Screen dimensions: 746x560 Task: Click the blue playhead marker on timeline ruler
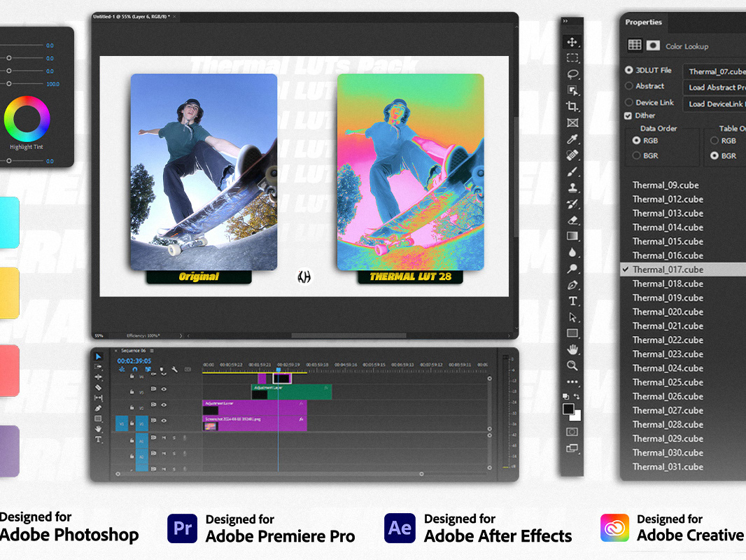pos(279,369)
